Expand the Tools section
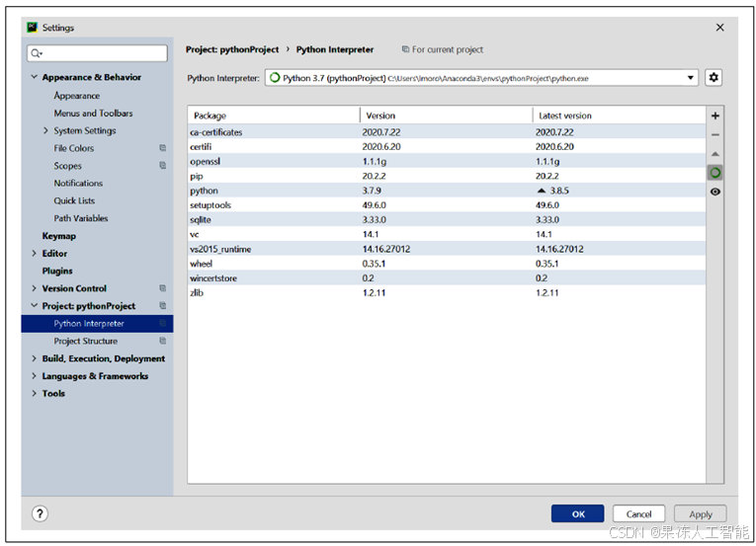The height and width of the screenshot is (546, 756). tap(35, 393)
